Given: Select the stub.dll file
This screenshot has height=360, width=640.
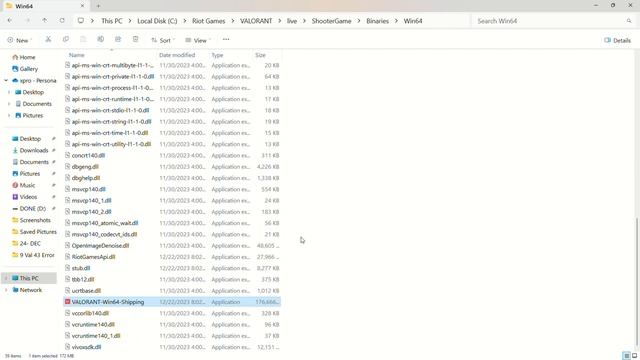Looking at the screenshot, I should pyautogui.click(x=172, y=268).
